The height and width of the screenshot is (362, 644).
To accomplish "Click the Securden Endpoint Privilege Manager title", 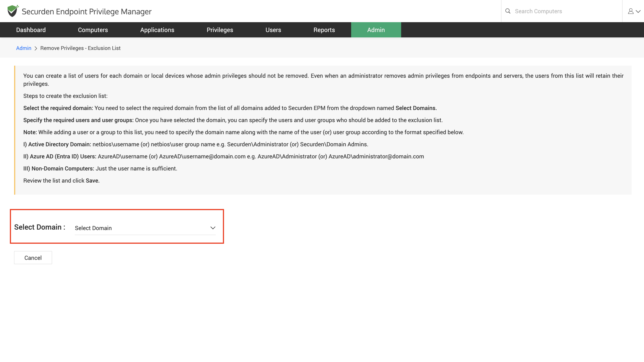I will tap(87, 11).
